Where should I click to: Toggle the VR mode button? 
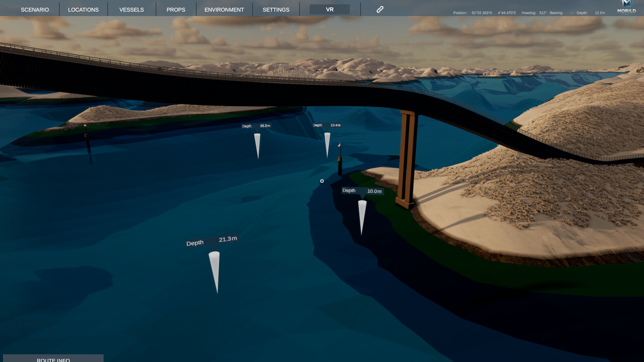click(x=330, y=9)
